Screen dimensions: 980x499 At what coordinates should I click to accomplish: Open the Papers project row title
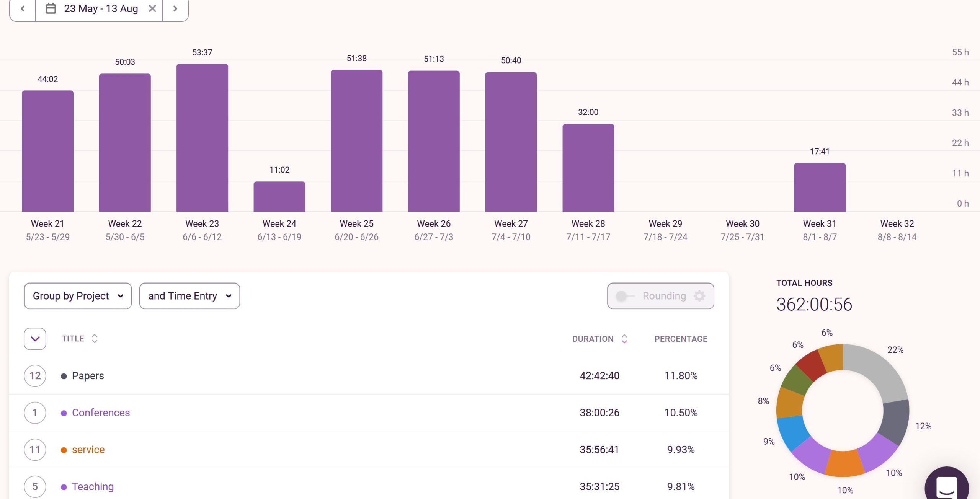(x=88, y=376)
